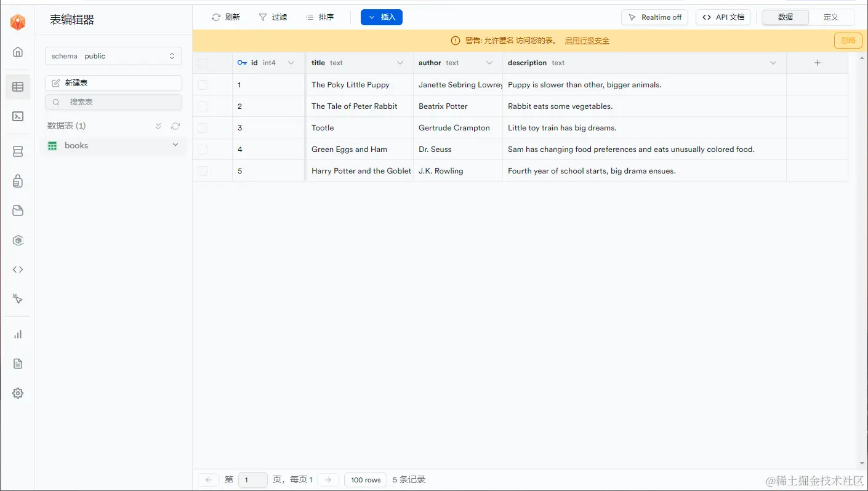Open 过滤 filter option
This screenshot has height=491, width=868.
pos(273,17)
